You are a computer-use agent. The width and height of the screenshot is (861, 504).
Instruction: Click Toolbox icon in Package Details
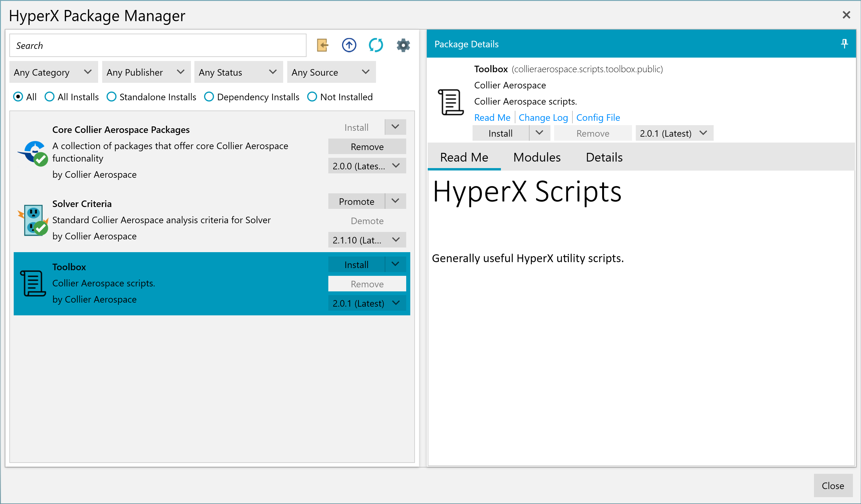[x=451, y=102]
